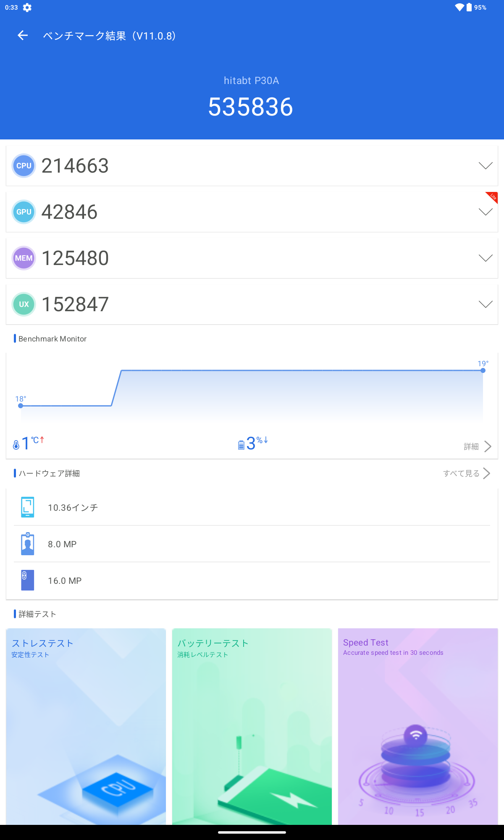Expand the GPU score 42846 details
This screenshot has height=840, width=504.
486,212
